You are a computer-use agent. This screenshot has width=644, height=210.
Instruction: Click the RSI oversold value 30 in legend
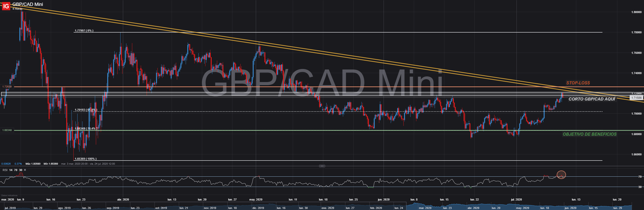(x=21, y=170)
